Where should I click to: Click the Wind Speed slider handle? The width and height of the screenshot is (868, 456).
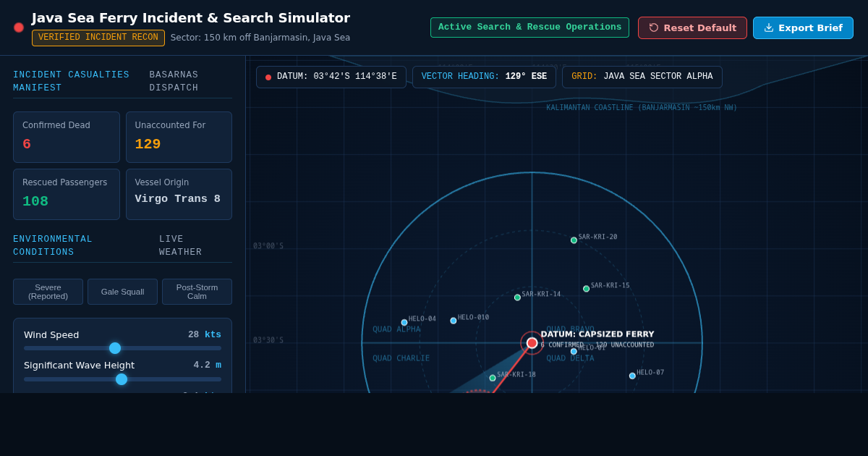(115, 348)
